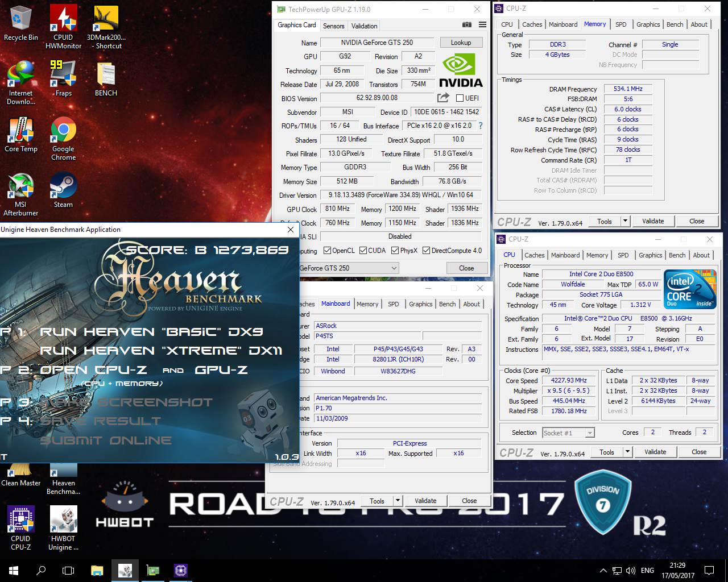Screen dimensions: 728x582
Task: Open the Recycle Bin desktop icon
Action: coord(21,23)
